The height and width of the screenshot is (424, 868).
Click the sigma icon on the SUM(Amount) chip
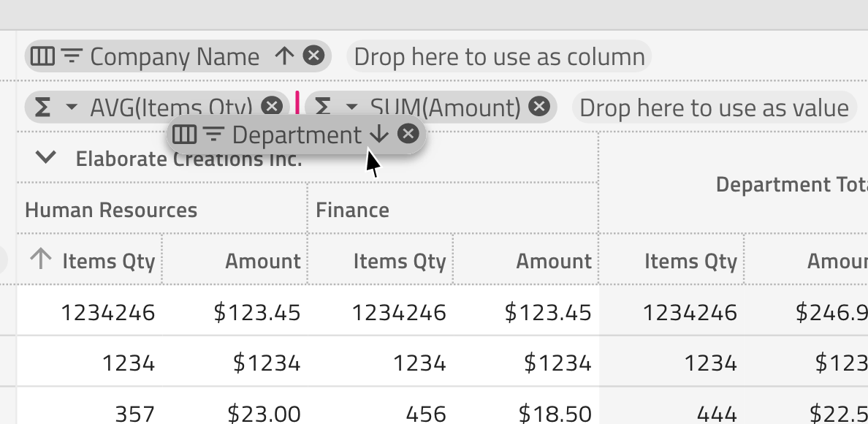coord(323,107)
